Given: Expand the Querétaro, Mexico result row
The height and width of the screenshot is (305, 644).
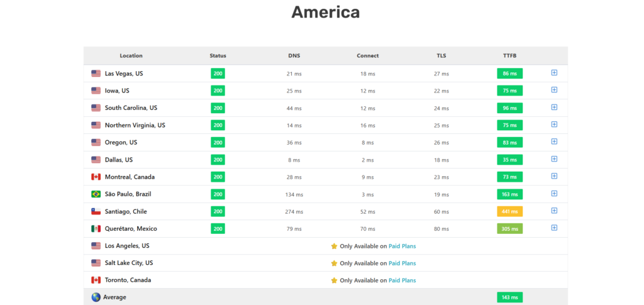Looking at the screenshot, I should 554,228.
